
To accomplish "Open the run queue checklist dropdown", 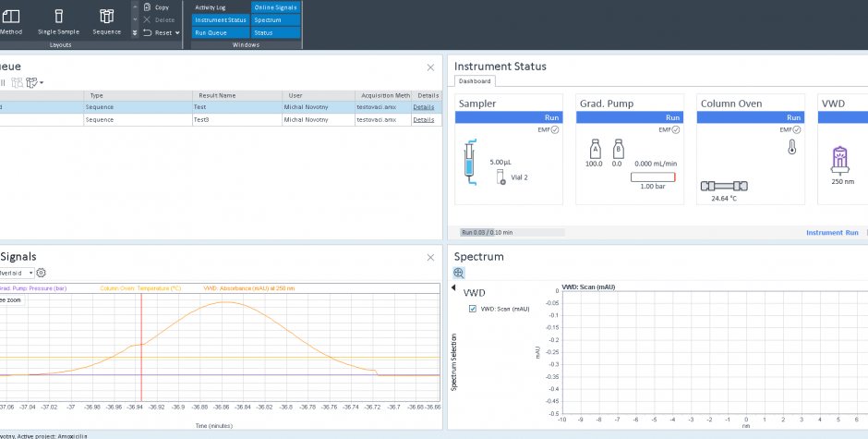I will [35, 82].
